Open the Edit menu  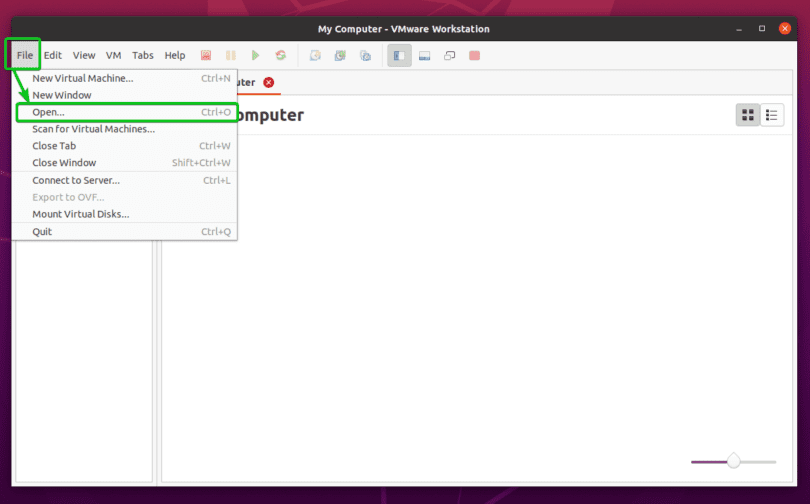[x=53, y=55]
